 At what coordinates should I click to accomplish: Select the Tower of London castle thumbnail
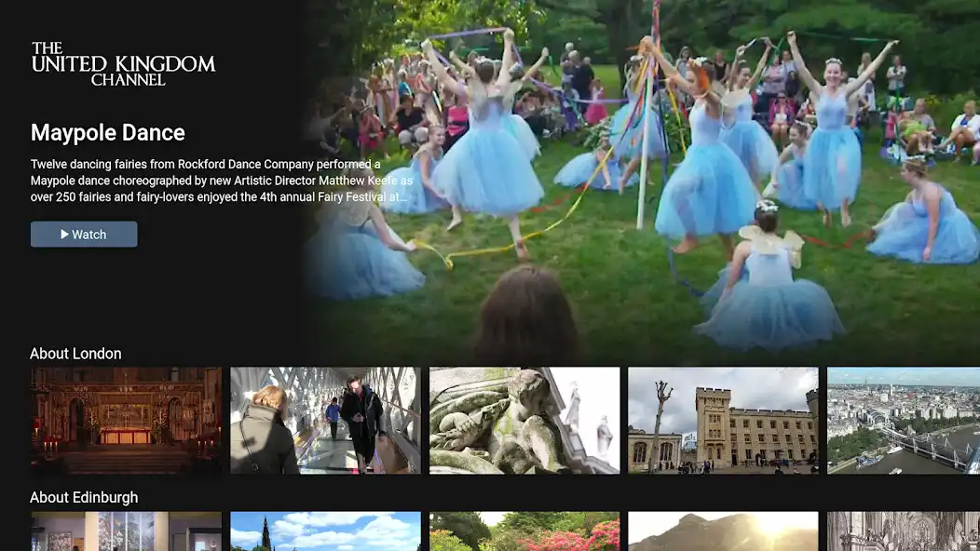pos(723,420)
